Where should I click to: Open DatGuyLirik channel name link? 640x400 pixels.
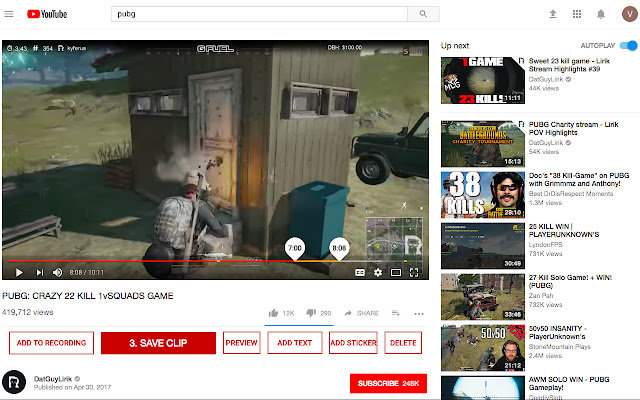coord(53,379)
